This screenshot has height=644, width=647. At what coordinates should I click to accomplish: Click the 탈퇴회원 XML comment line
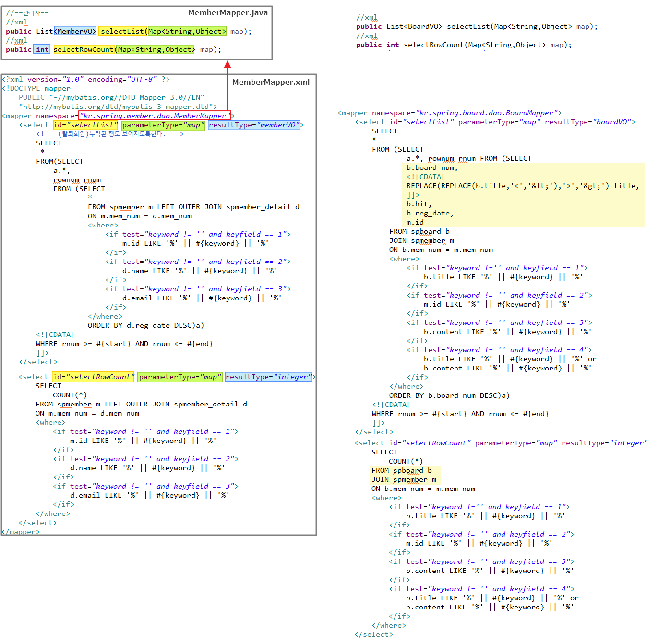[x=109, y=134]
